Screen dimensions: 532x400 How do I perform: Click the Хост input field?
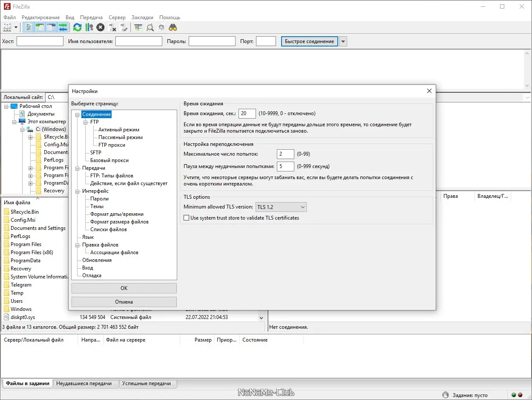(40, 41)
